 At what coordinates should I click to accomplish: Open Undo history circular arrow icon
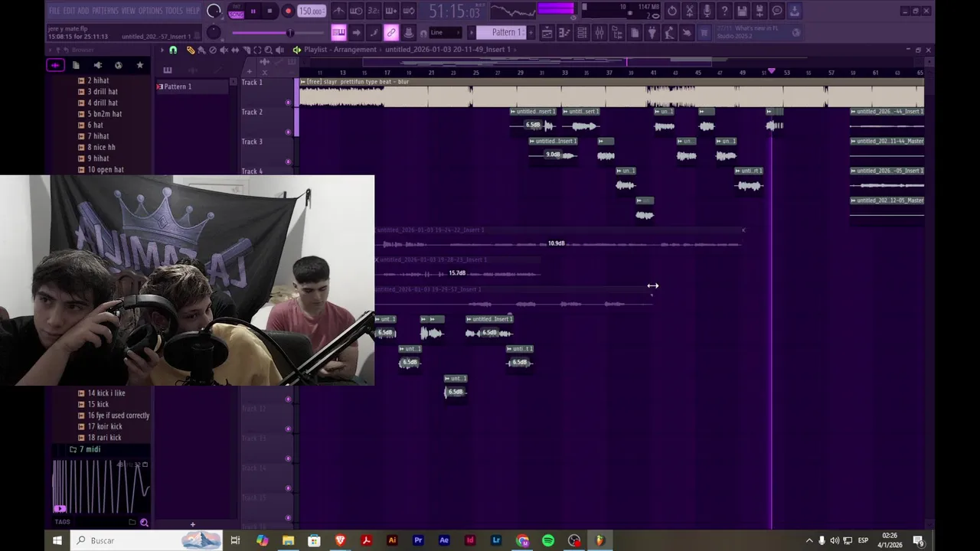(x=671, y=11)
